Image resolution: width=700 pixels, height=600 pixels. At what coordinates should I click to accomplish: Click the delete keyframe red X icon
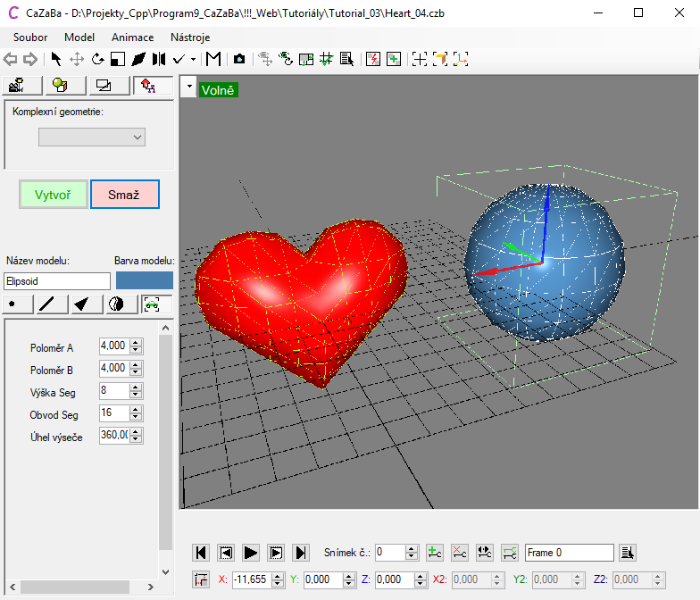point(459,553)
